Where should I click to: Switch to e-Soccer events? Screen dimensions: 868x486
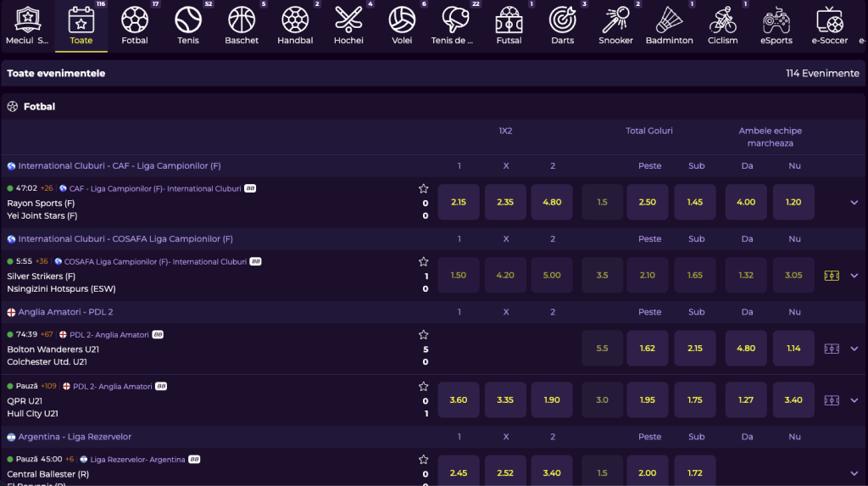pos(830,26)
